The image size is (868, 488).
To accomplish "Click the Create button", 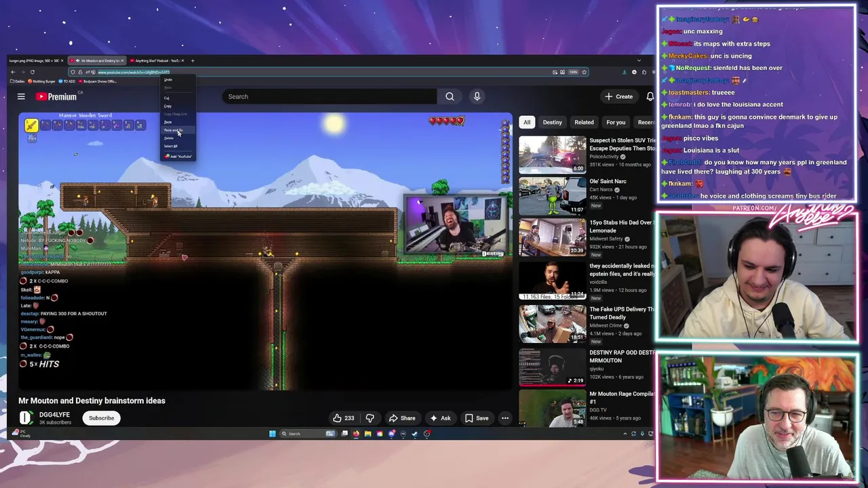I will 618,96.
